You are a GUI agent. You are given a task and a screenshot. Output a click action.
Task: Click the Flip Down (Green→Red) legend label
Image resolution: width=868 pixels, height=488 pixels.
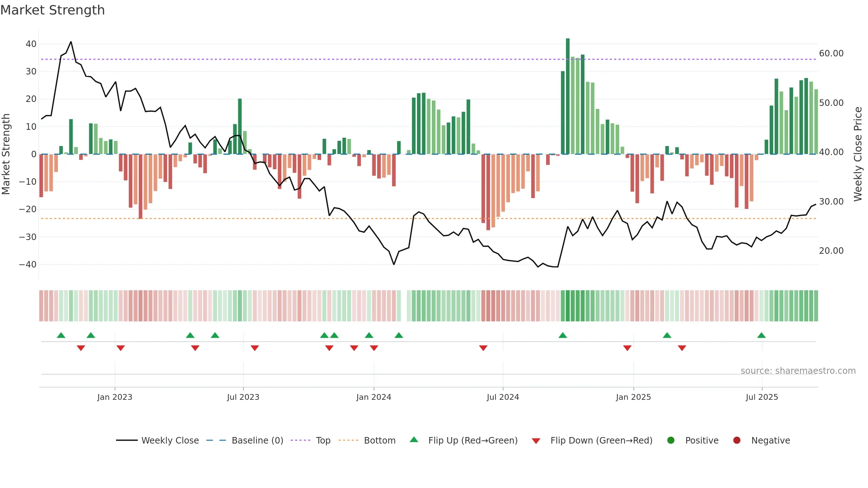(x=601, y=440)
